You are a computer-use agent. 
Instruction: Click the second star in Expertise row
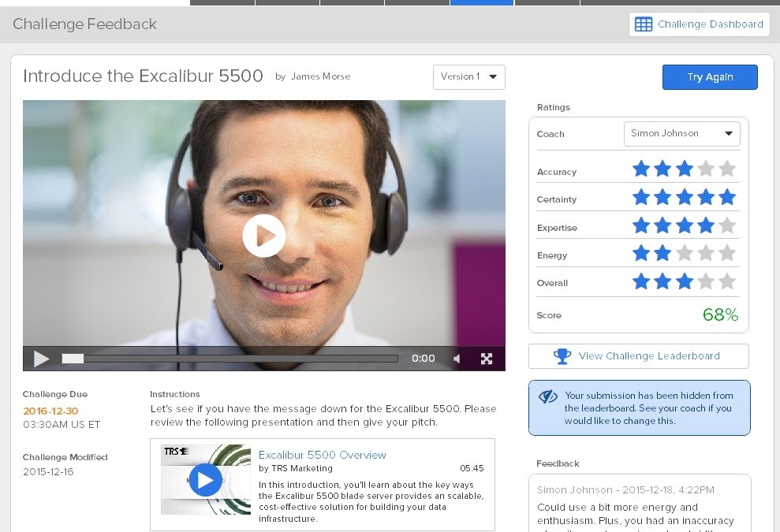pos(662,225)
